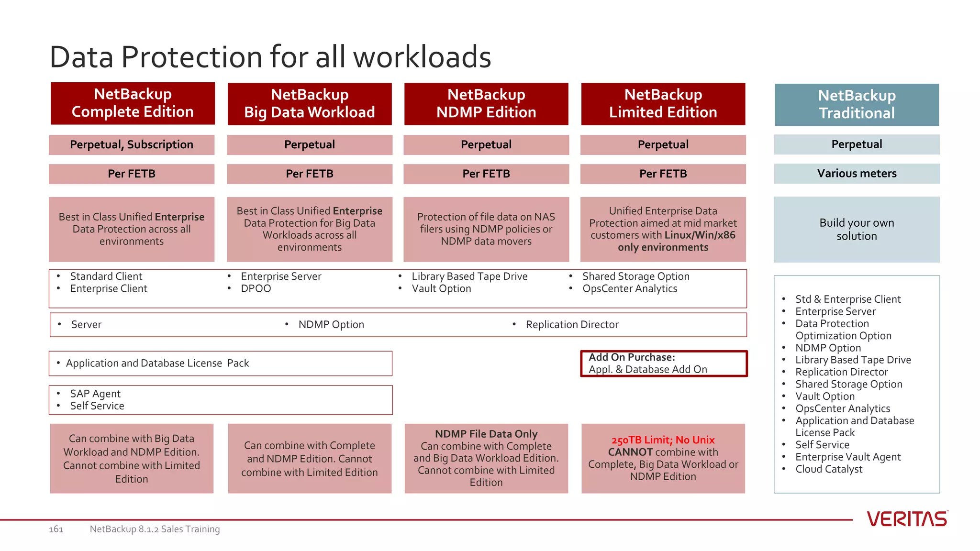Select 'Enterprise Vault Agent' in the Traditional list

(x=848, y=457)
